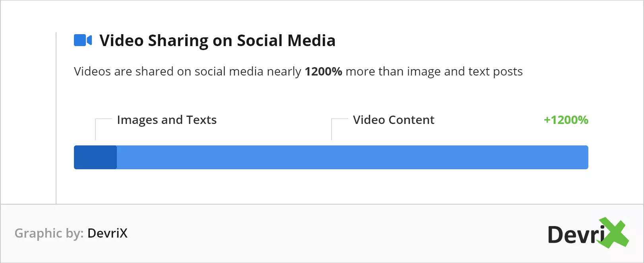Click the right end of the progress bar
Image resolution: width=644 pixels, height=263 pixels.
coord(585,157)
